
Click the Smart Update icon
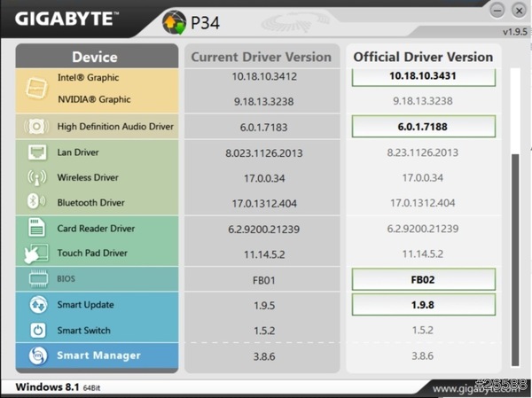tap(37, 305)
